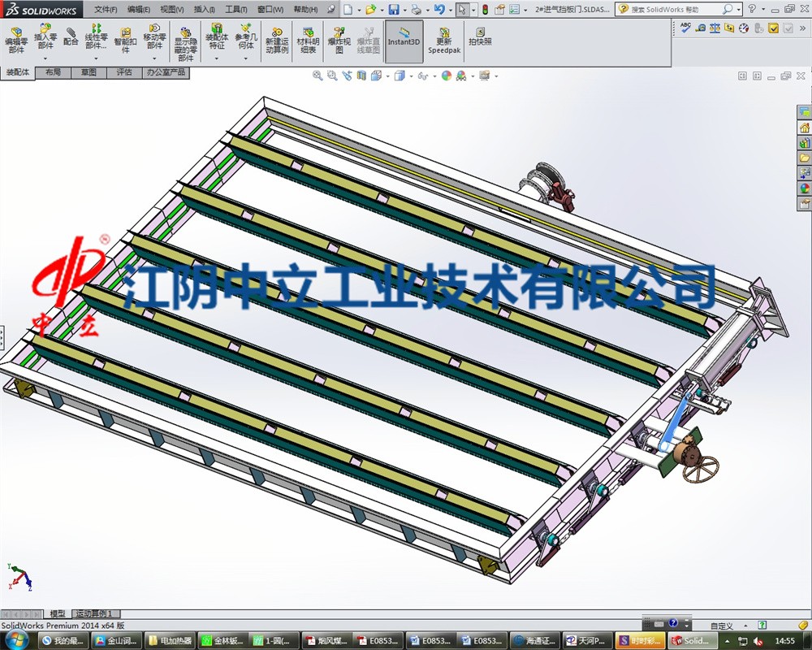812x650 pixels.
Task: Open dropdown arrow next to Save icon
Action: pyautogui.click(x=404, y=10)
